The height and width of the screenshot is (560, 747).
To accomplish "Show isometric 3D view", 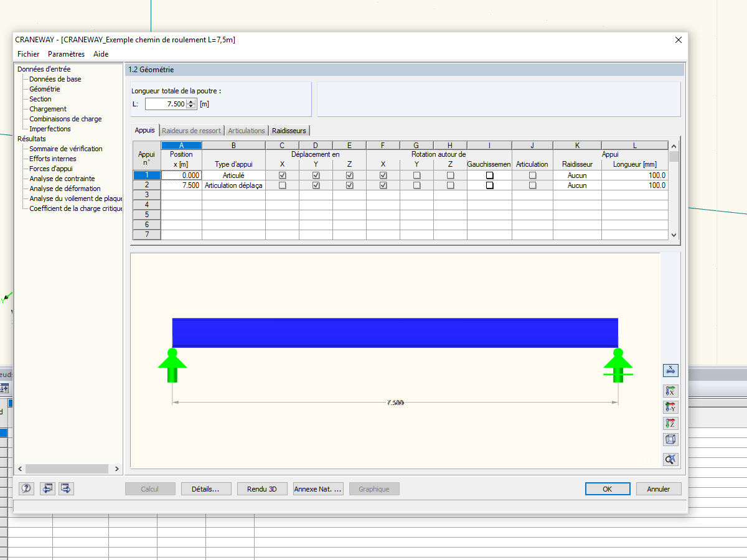I will pos(670,439).
